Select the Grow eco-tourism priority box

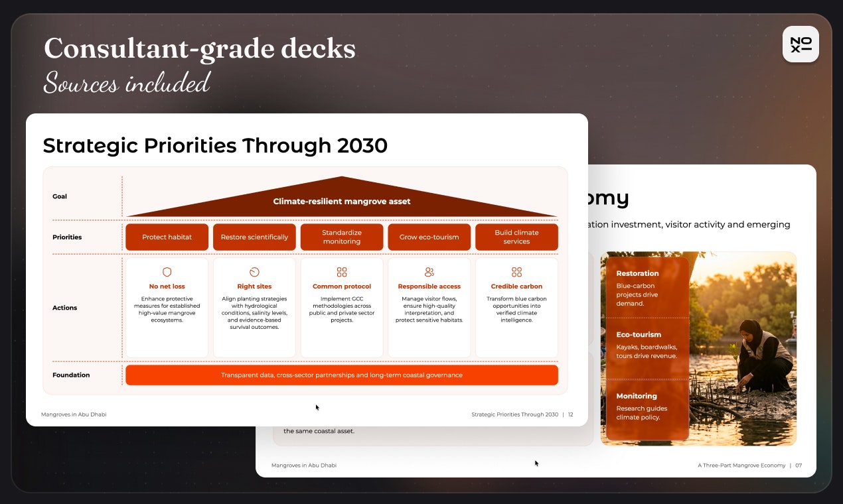[x=429, y=237]
